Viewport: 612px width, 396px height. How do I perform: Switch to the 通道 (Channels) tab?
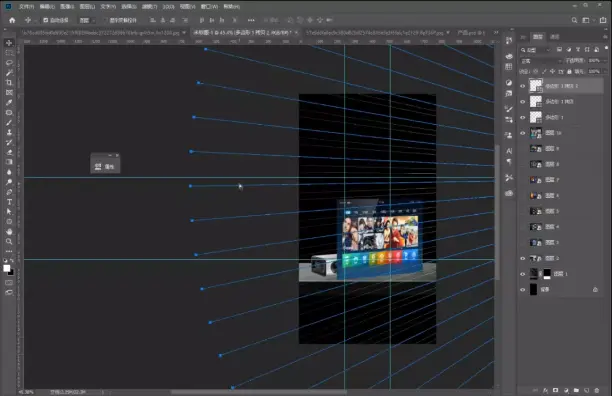point(555,37)
